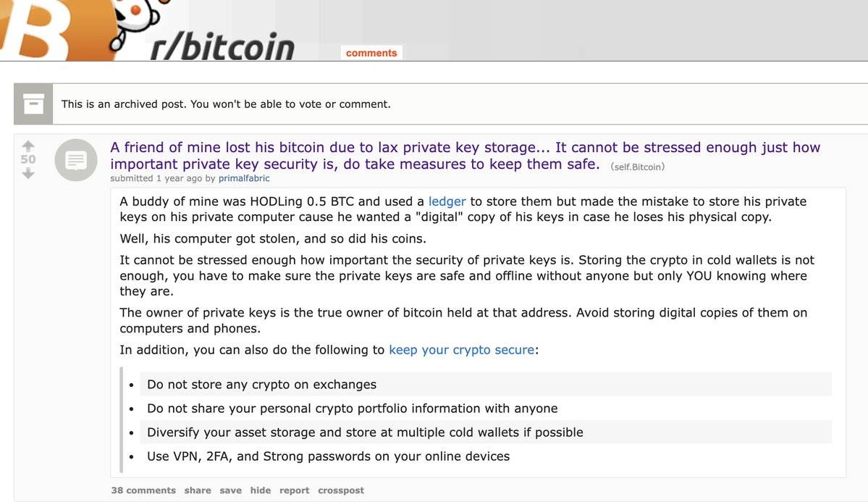Screen dimensions: 868x502
Task: Click the share button below post
Action: coord(198,490)
